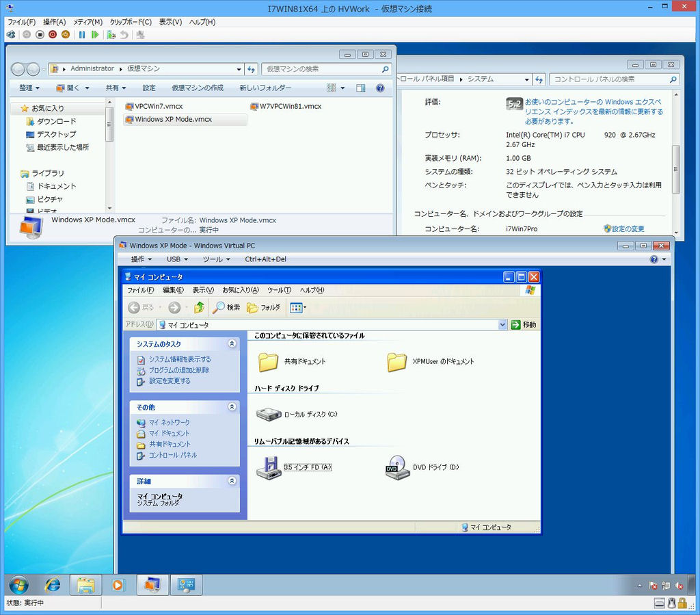Click the Virtual PC taskbar icon

tap(152, 585)
